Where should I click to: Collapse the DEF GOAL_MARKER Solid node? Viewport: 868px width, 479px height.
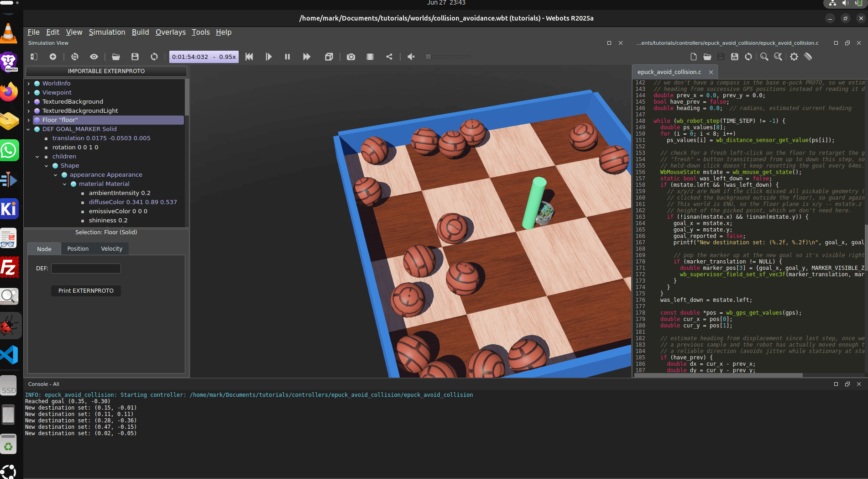coord(29,129)
